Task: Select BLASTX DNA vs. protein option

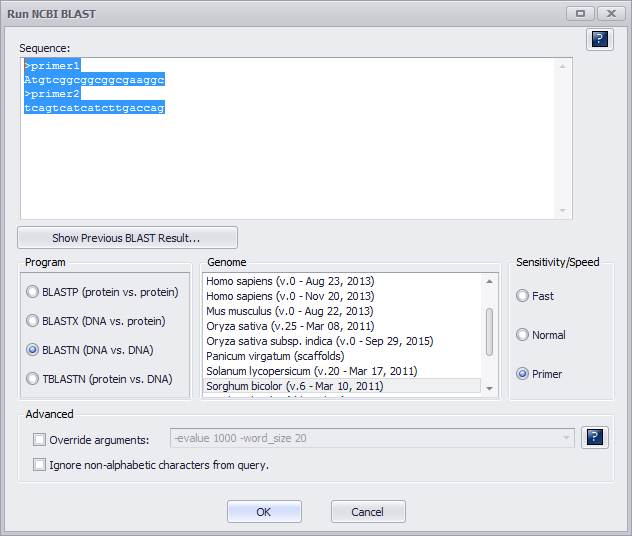Action: coord(33,321)
